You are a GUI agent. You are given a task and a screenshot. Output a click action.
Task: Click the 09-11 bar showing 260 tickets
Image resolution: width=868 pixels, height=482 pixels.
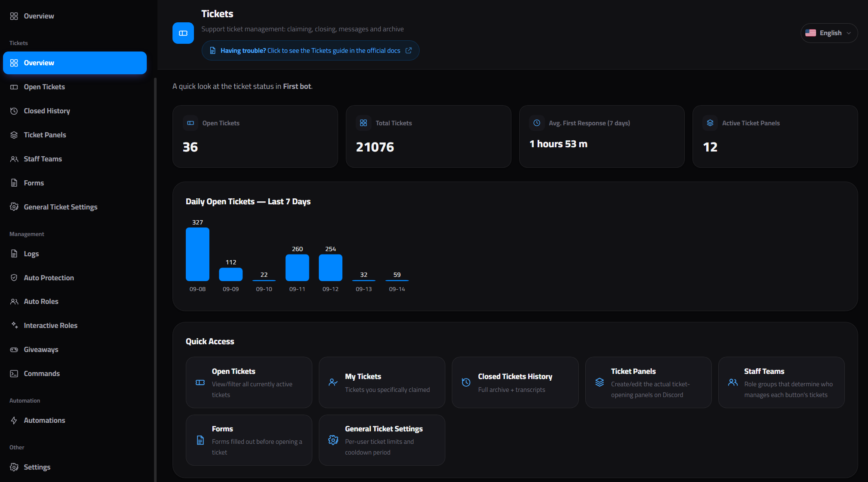(297, 268)
